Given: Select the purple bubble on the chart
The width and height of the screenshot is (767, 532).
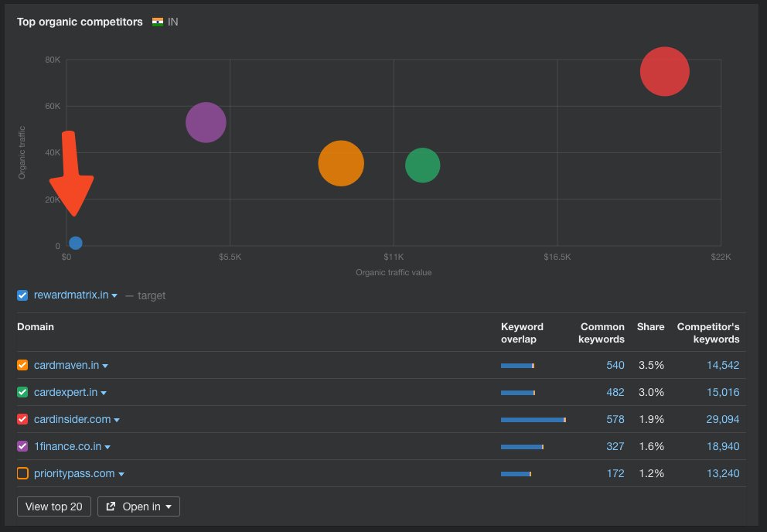Looking at the screenshot, I should click(206, 122).
